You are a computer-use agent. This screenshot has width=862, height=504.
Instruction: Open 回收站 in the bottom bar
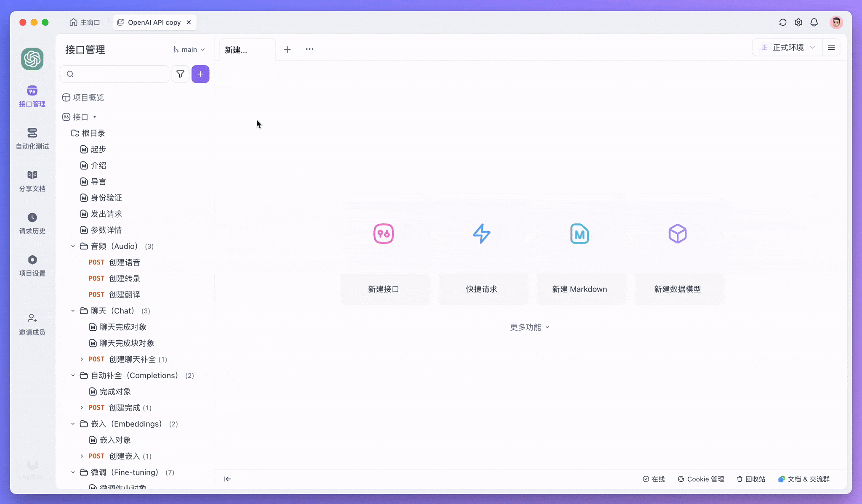(x=751, y=479)
